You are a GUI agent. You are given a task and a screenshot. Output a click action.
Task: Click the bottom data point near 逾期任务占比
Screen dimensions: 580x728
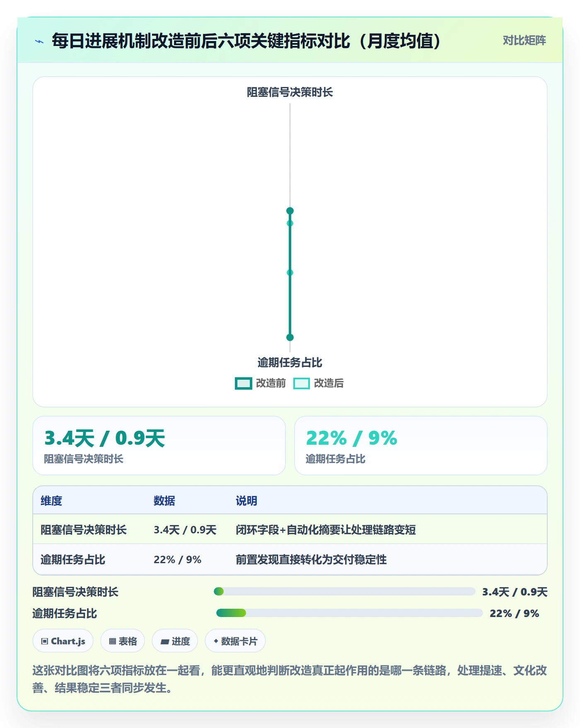(290, 337)
